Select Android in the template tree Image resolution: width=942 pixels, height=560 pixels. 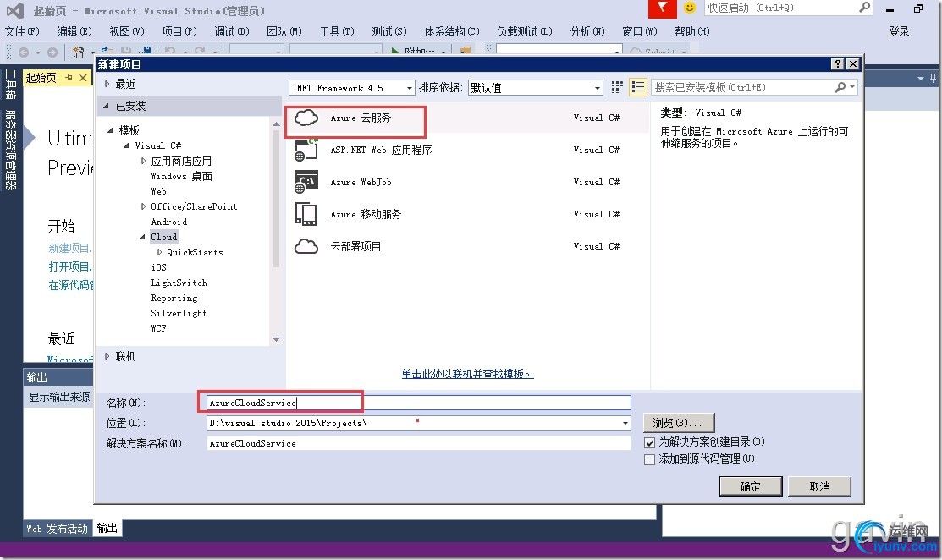pyautogui.click(x=168, y=222)
